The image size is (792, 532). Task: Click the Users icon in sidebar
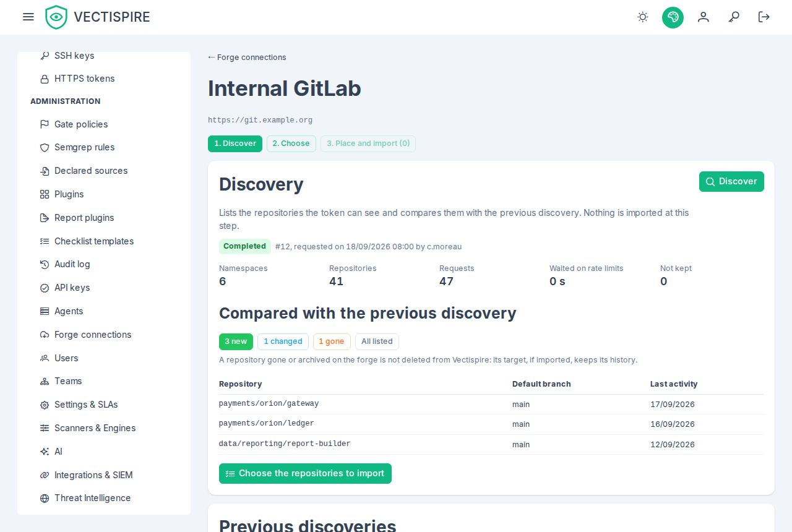click(x=45, y=358)
